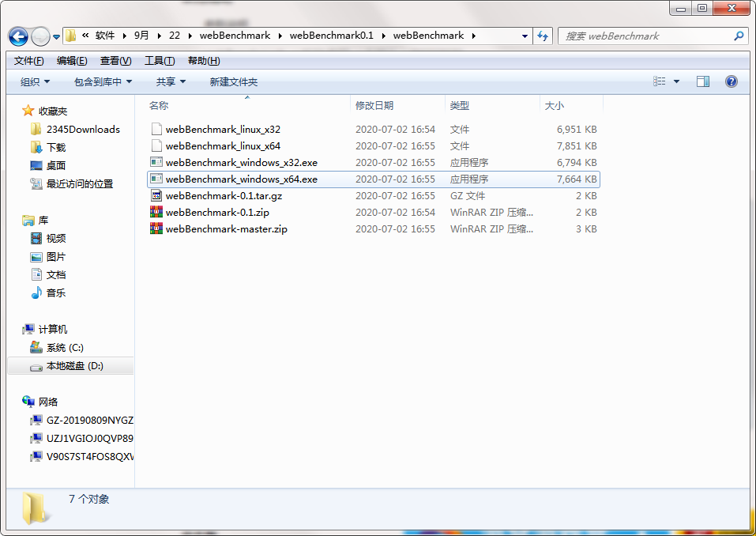
Task: Click the change view icon
Action: (x=659, y=81)
